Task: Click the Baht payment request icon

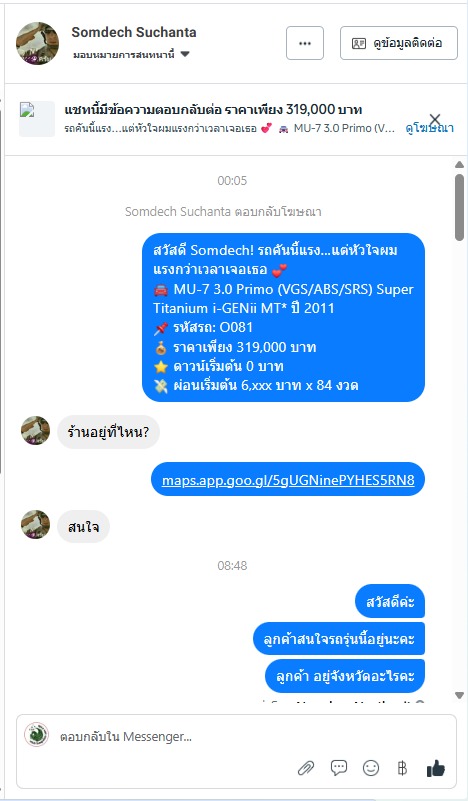Action: 402,768
